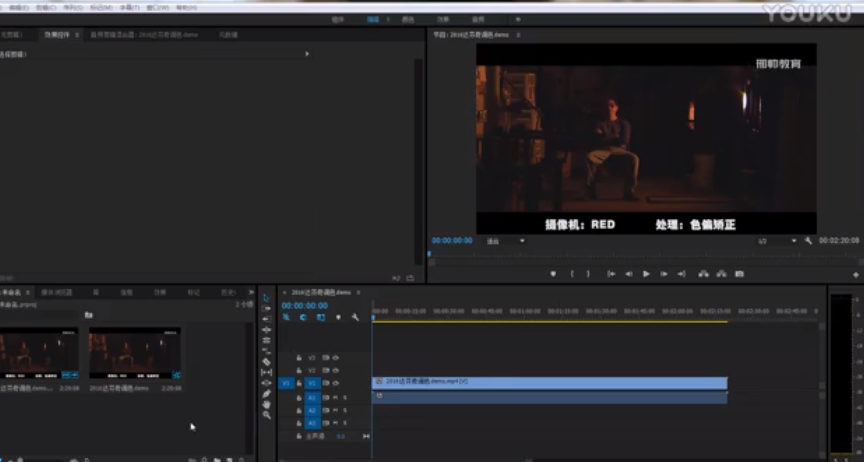Image resolution: width=864 pixels, height=462 pixels.
Task: Select the Slip tool
Action: coord(266,372)
